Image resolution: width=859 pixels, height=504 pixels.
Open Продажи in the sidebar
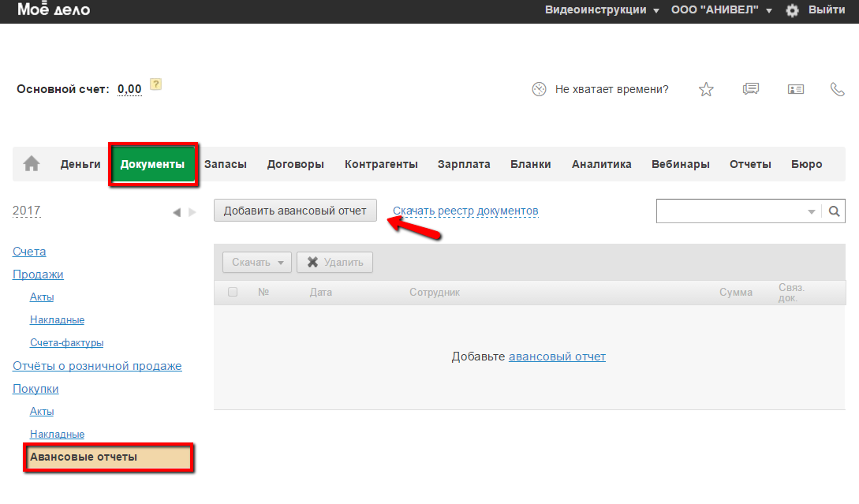click(x=38, y=274)
